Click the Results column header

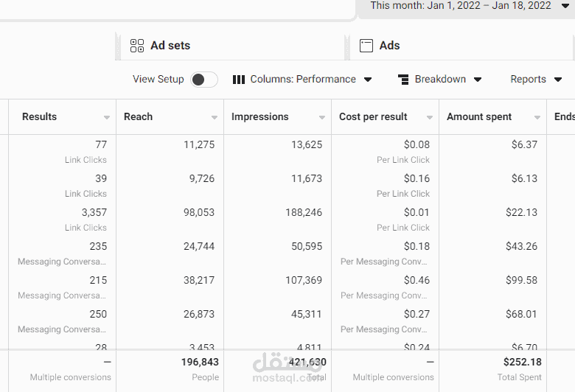click(x=40, y=116)
